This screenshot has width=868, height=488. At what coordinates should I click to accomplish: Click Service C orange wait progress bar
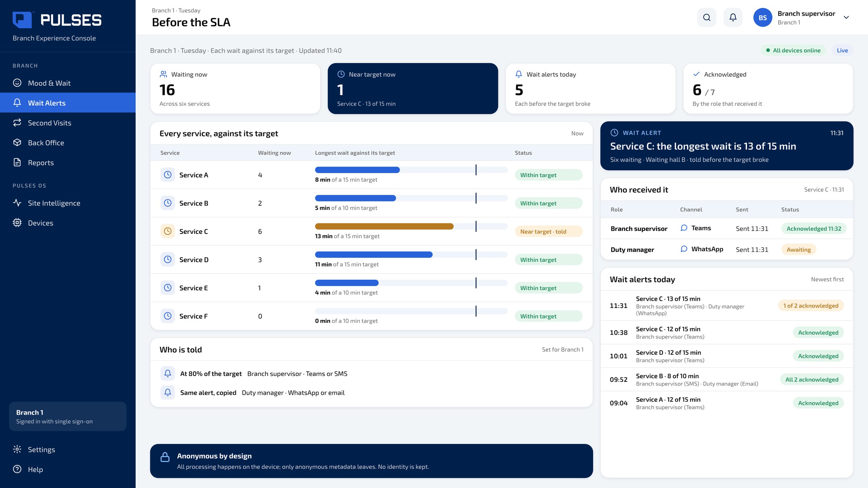point(384,226)
